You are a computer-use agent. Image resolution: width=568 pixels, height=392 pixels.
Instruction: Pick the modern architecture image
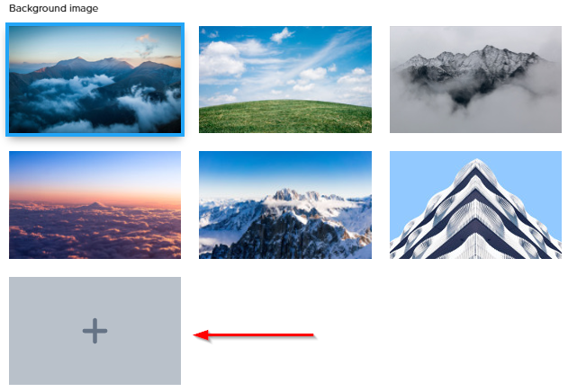click(x=475, y=205)
